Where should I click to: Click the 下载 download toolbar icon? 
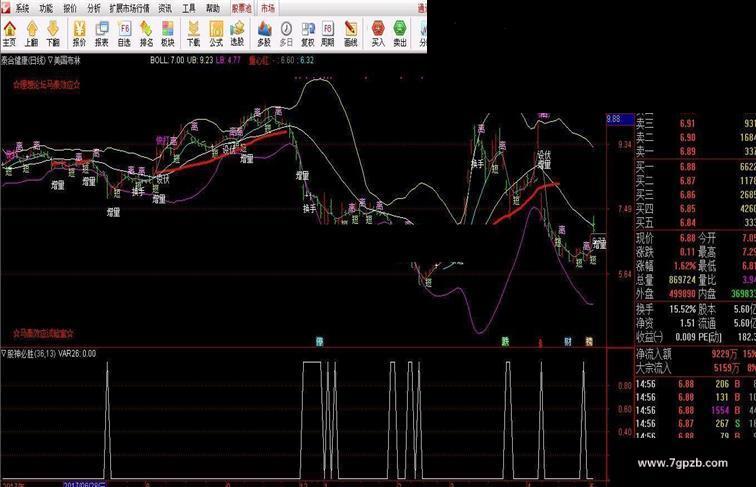tap(193, 33)
